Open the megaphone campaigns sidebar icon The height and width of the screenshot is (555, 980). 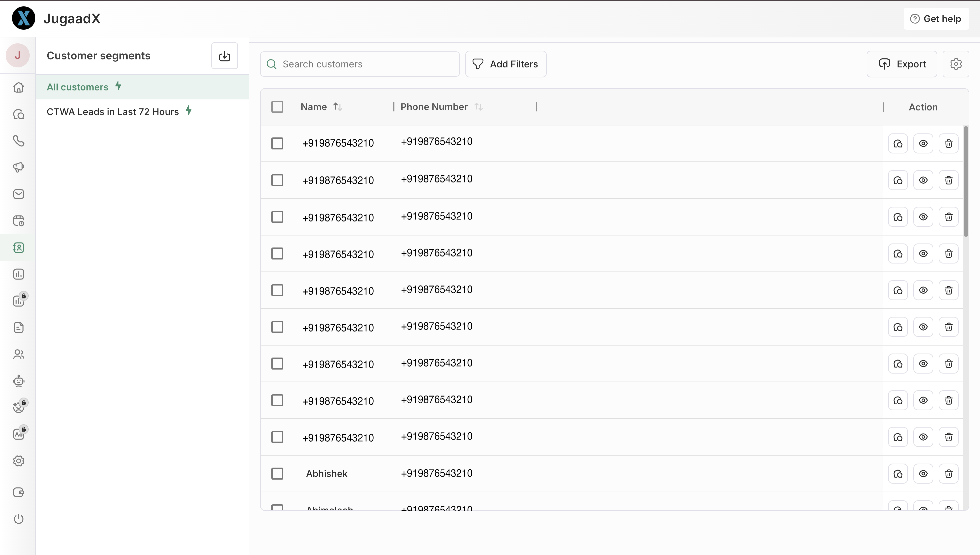tap(18, 167)
